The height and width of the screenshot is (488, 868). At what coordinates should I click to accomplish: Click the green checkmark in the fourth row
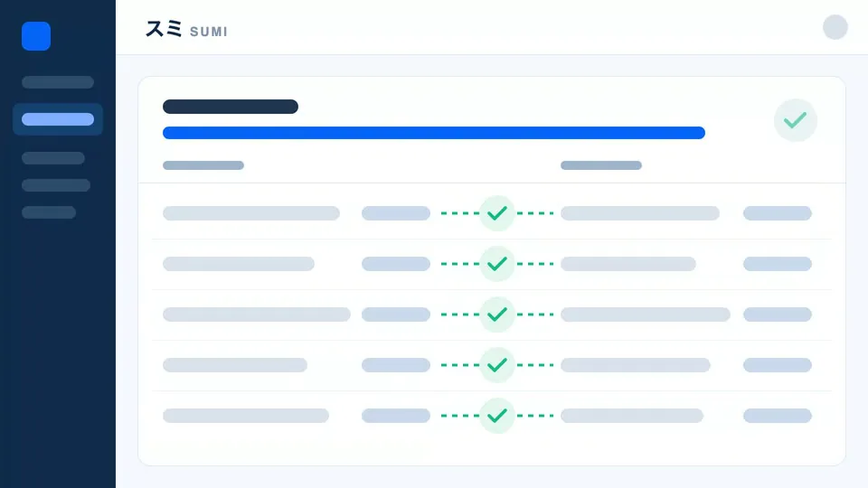coord(497,365)
